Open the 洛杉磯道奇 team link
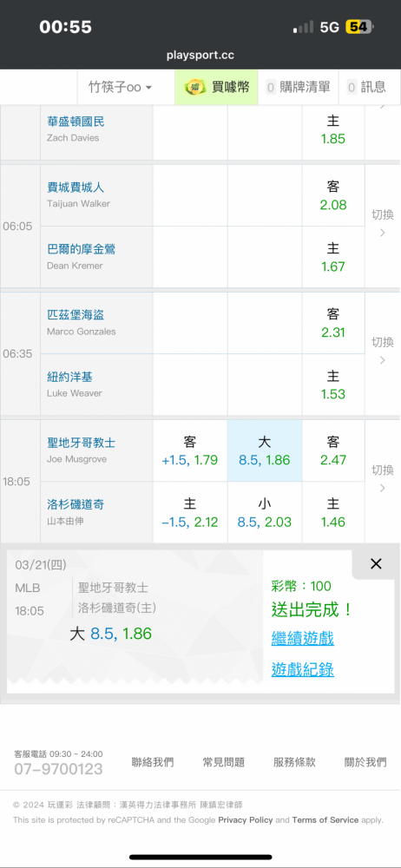 click(x=76, y=504)
